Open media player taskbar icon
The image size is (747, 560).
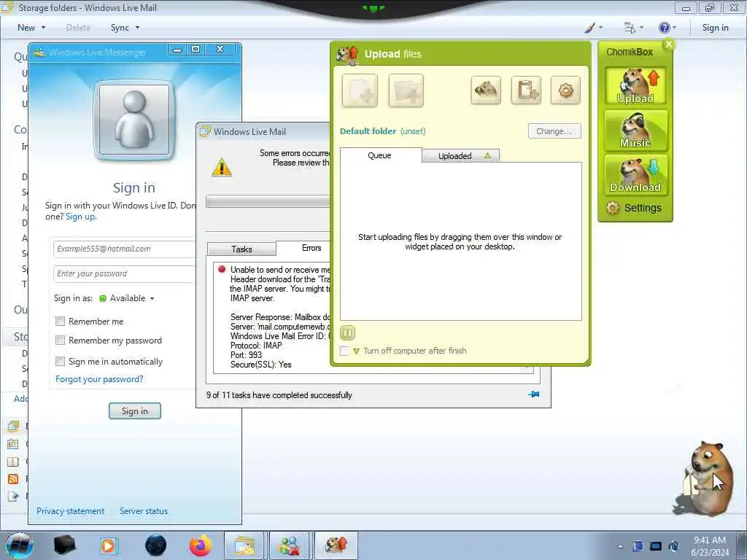[109, 545]
